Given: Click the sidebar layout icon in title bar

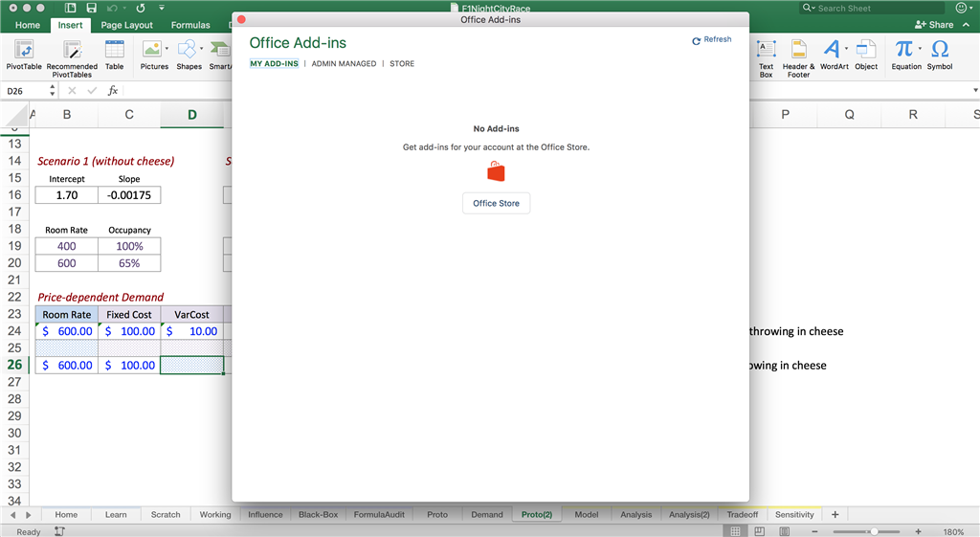Looking at the screenshot, I should 71,8.
